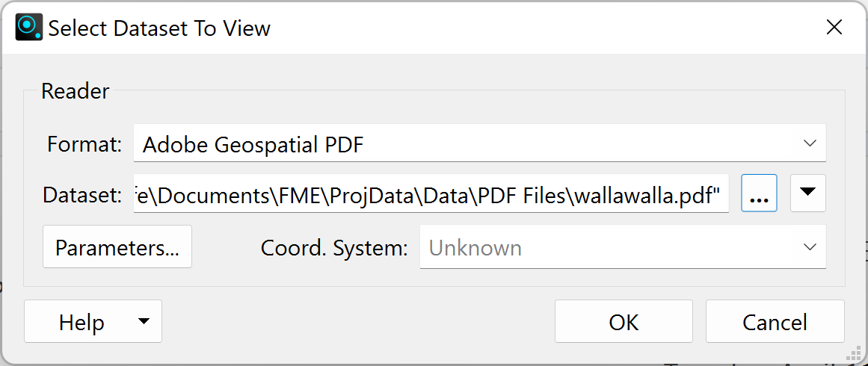Browse for dataset with the ellipsis button
This screenshot has height=366, width=868.
pyautogui.click(x=759, y=193)
